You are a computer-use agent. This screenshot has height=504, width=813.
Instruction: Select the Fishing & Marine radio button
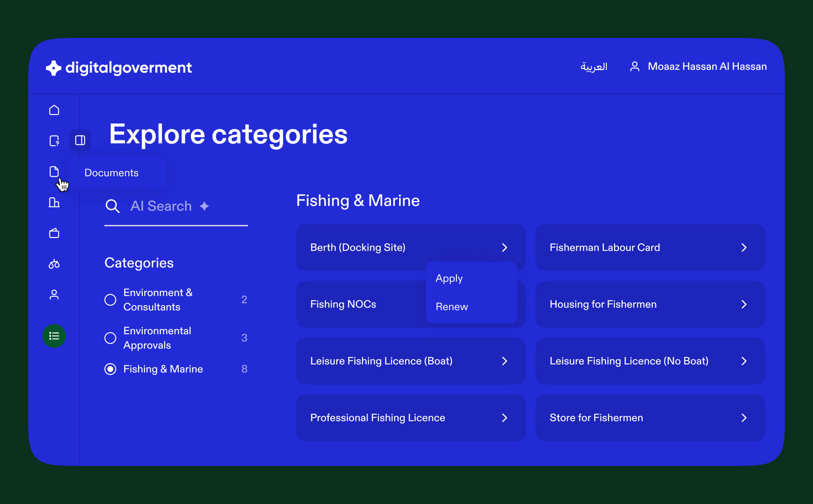tap(110, 369)
